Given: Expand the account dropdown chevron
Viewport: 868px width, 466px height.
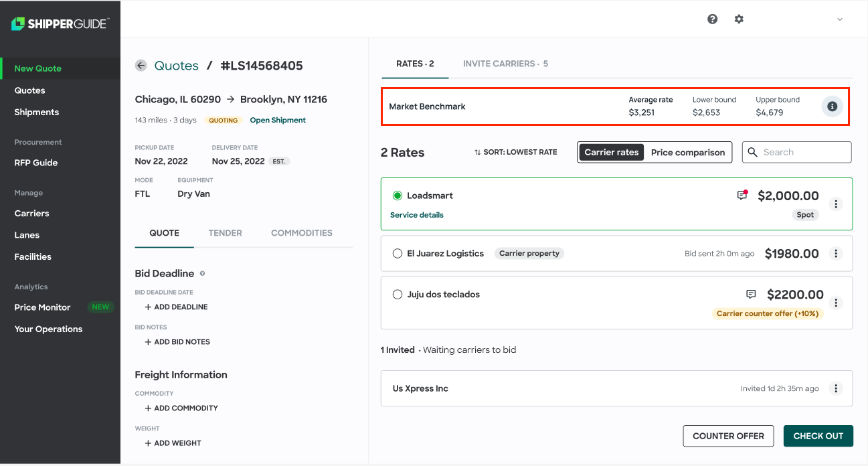Looking at the screenshot, I should tap(840, 19).
